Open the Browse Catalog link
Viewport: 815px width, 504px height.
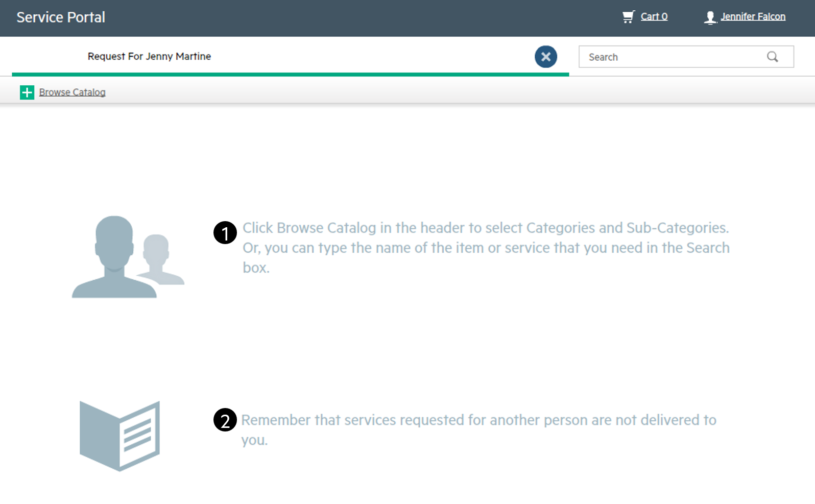point(73,92)
